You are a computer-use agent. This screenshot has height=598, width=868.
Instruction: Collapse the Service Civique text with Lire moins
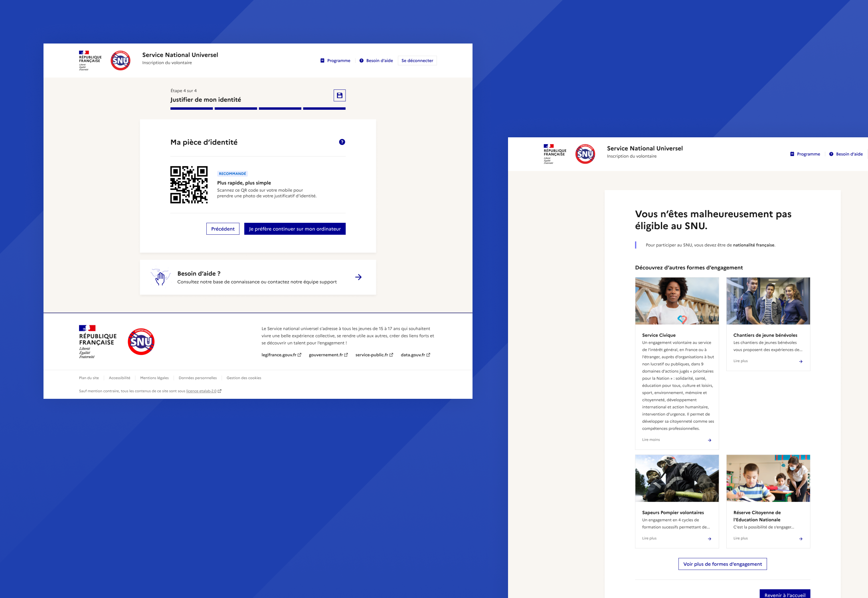pos(651,440)
